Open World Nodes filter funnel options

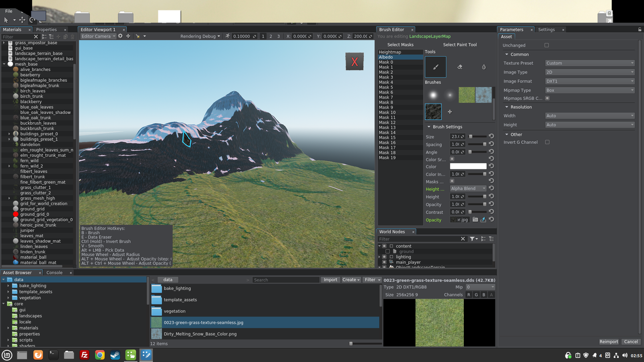tap(473, 239)
